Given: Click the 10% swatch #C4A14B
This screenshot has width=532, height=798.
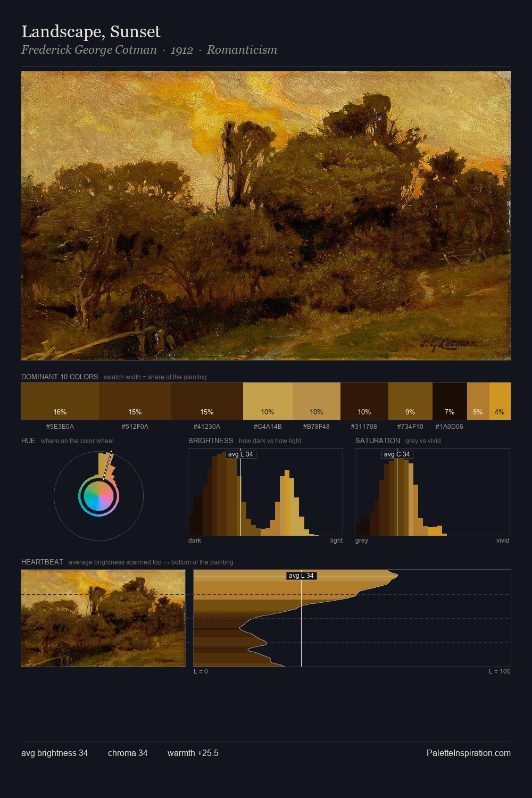Looking at the screenshot, I should pyautogui.click(x=268, y=401).
